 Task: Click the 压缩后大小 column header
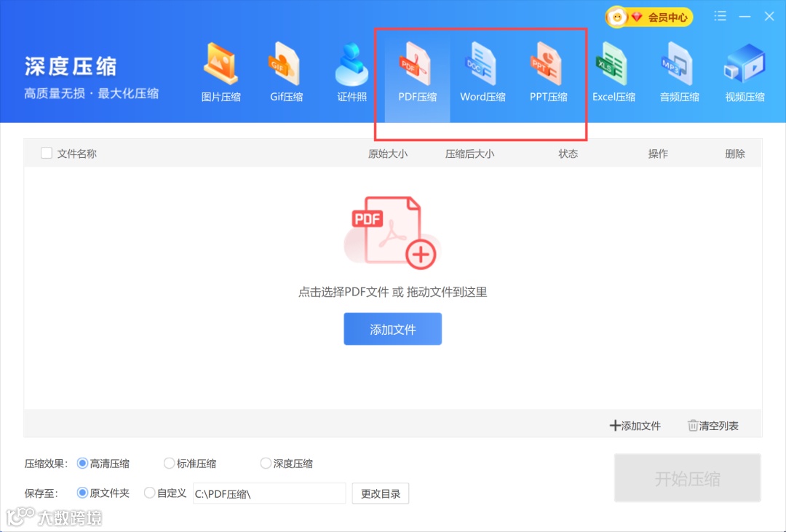point(469,154)
